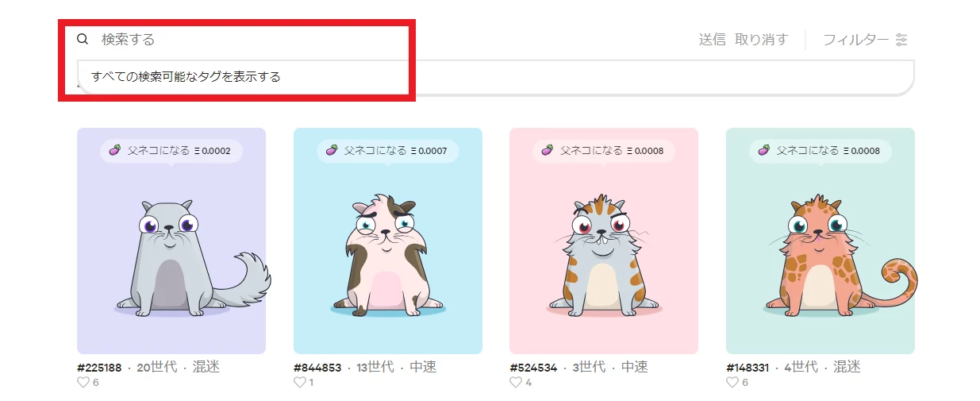Like kitty #225188 with the heart icon
980x401 pixels.
coord(83,383)
